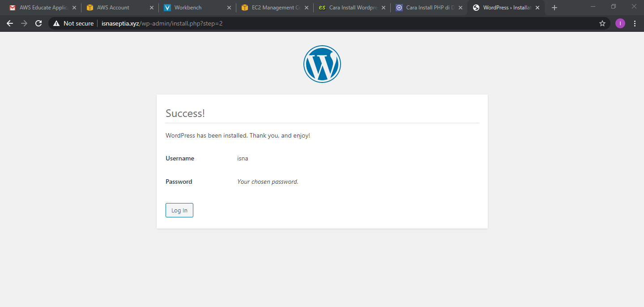Open Chrome three-dot menu
This screenshot has width=644, height=307.
pyautogui.click(x=635, y=23)
